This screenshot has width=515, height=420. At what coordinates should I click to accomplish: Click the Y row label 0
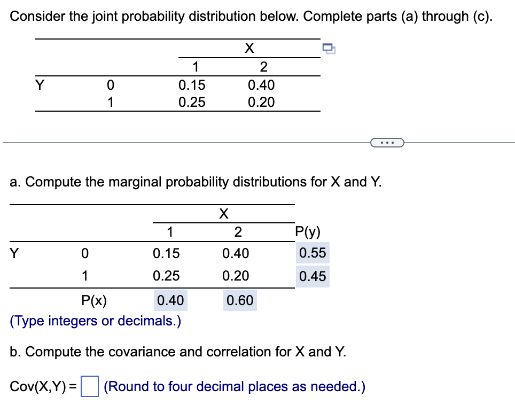[111, 84]
